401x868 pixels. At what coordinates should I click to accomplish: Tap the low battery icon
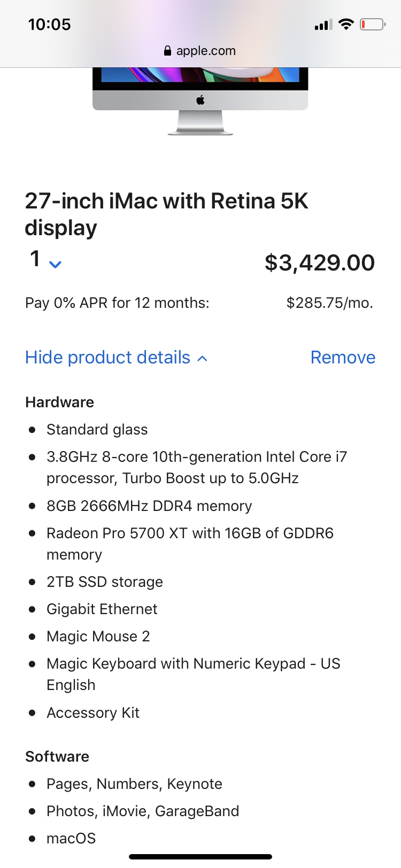click(x=372, y=24)
